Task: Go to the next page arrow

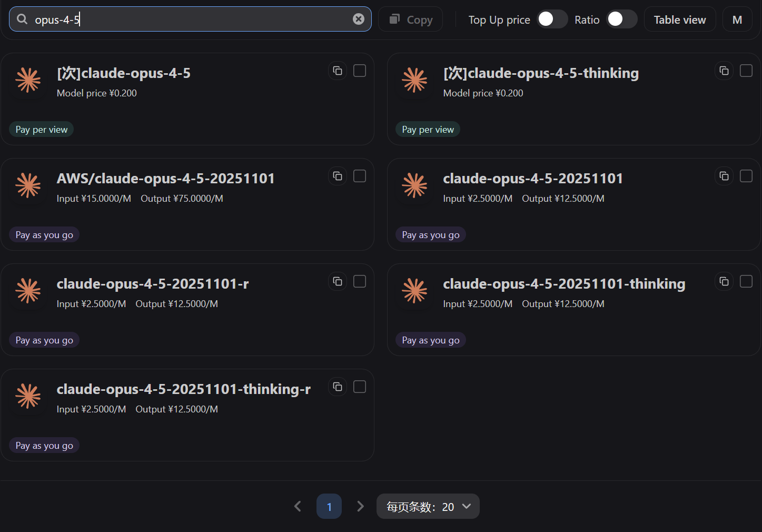Action: (x=360, y=506)
